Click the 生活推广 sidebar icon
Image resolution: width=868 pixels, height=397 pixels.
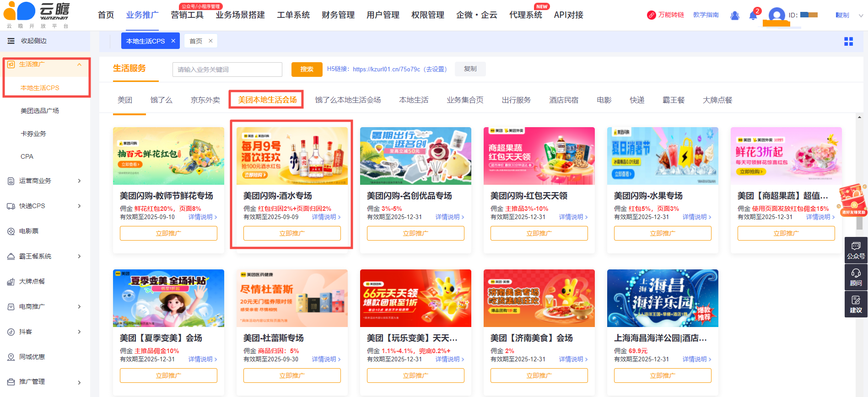coord(11,64)
